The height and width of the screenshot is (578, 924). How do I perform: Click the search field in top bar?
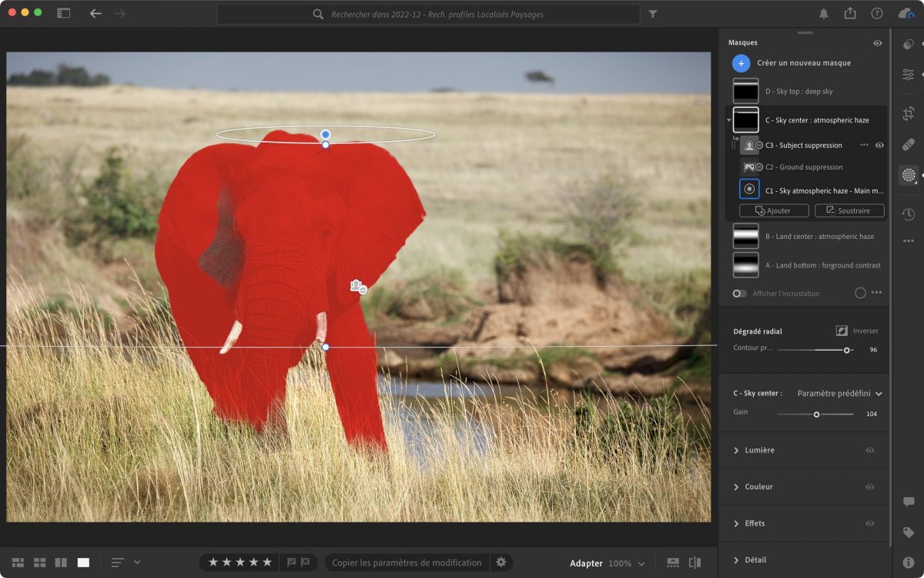427,14
